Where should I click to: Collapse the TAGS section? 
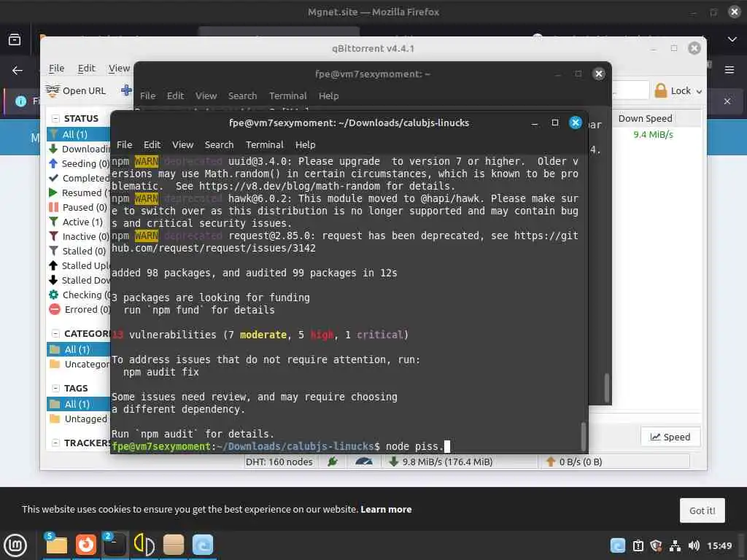pos(55,389)
